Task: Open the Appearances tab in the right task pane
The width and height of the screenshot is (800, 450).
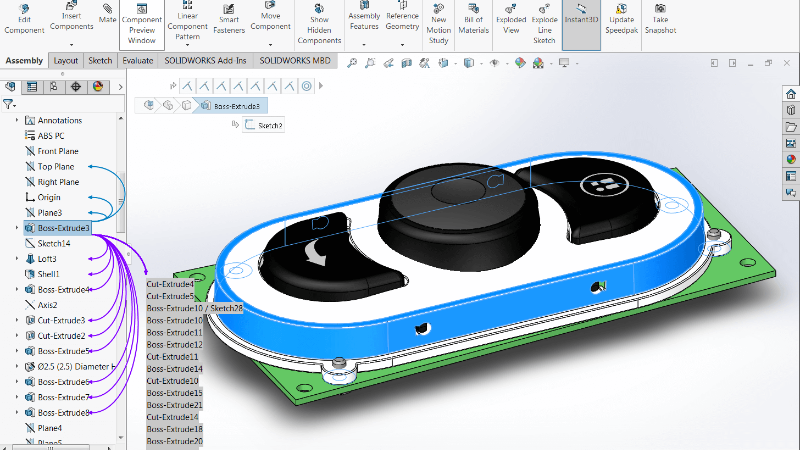Action: [x=791, y=158]
